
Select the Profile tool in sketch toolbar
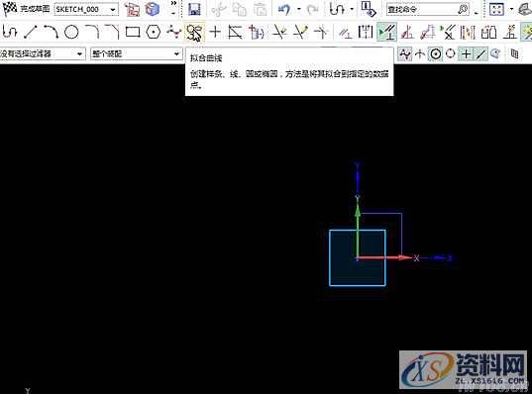10,33
